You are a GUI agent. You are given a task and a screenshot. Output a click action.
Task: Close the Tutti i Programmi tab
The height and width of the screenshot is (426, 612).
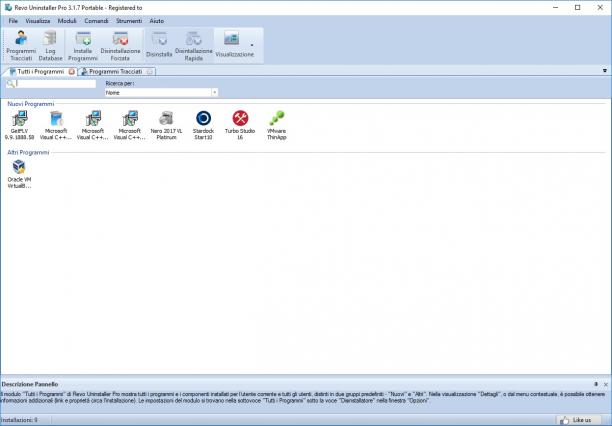click(x=72, y=71)
